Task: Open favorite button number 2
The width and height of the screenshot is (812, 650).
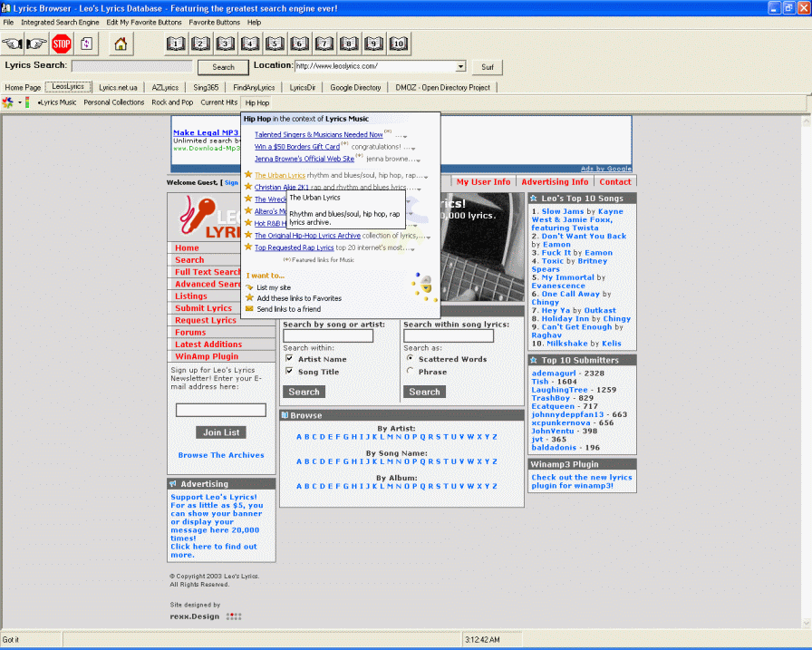Action: [200, 44]
